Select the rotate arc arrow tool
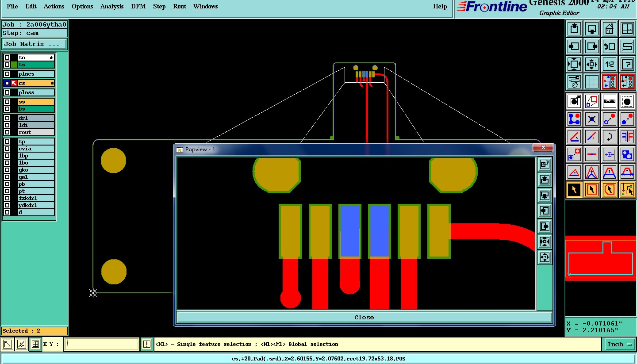 610,136
